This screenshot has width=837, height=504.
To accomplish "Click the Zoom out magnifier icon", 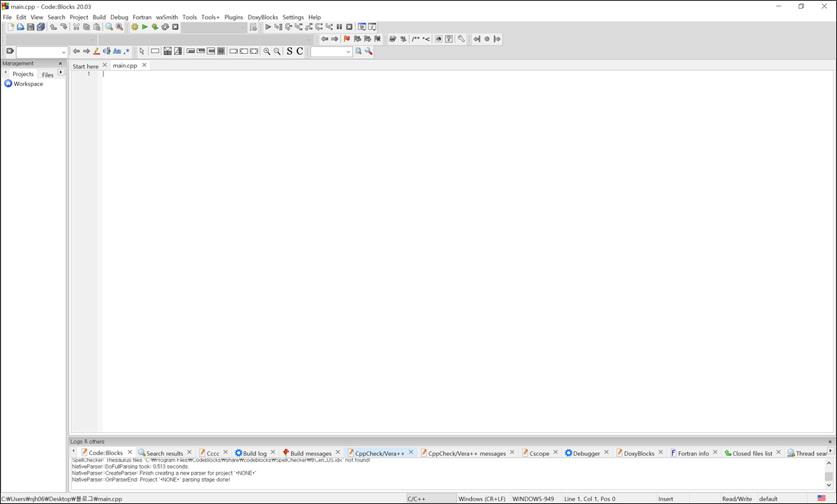I will pyautogui.click(x=277, y=51).
